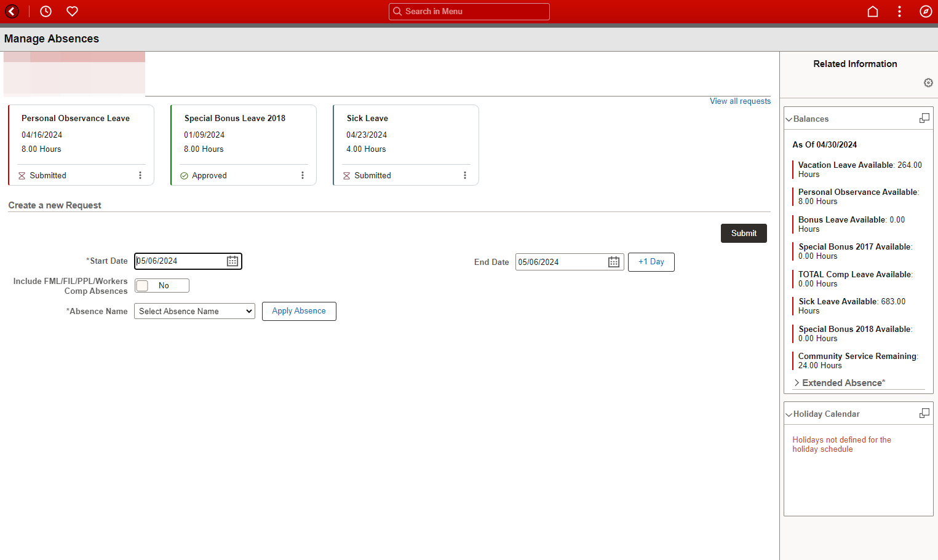Screen dimensions: 938x560
Task: Click Holidays not defined message text
Action: click(841, 444)
